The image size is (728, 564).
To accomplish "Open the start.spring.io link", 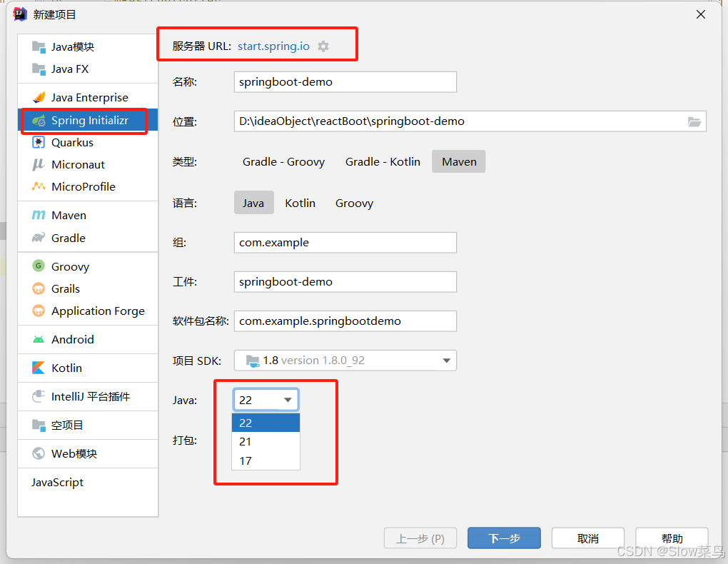I will 273,46.
